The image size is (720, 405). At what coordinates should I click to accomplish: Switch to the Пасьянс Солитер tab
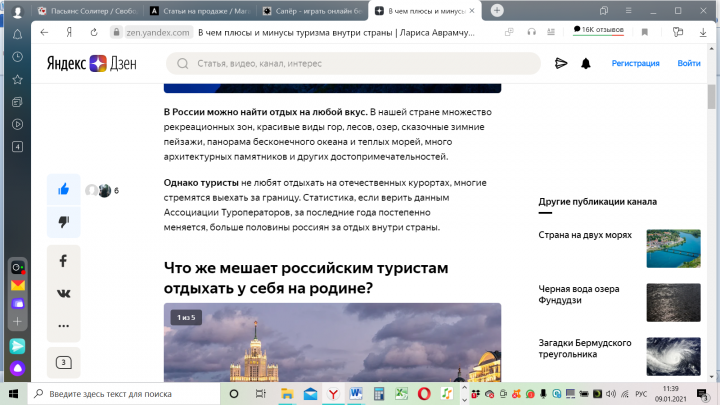click(x=88, y=11)
